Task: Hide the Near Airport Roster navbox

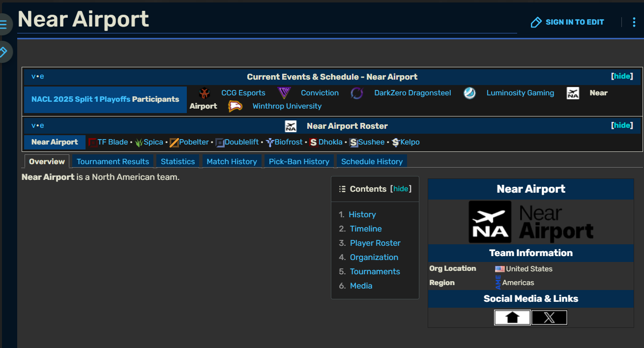Action: pos(622,126)
